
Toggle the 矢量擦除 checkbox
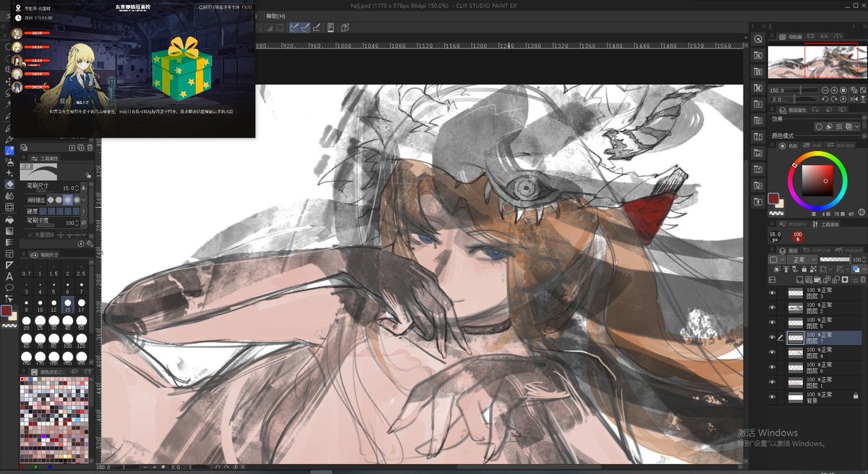(30, 235)
